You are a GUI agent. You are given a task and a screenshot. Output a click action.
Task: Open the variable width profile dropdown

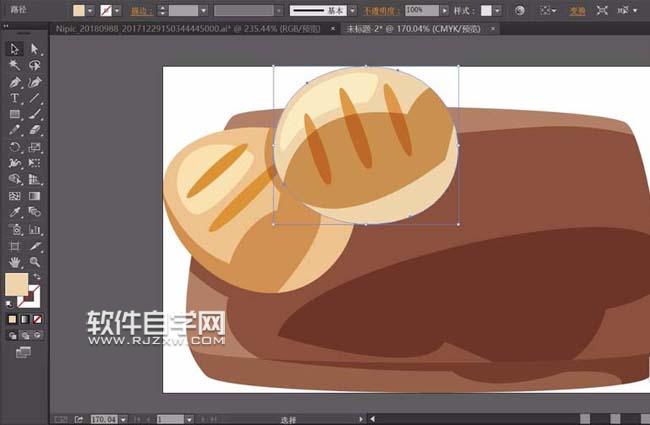pyautogui.click(x=279, y=11)
